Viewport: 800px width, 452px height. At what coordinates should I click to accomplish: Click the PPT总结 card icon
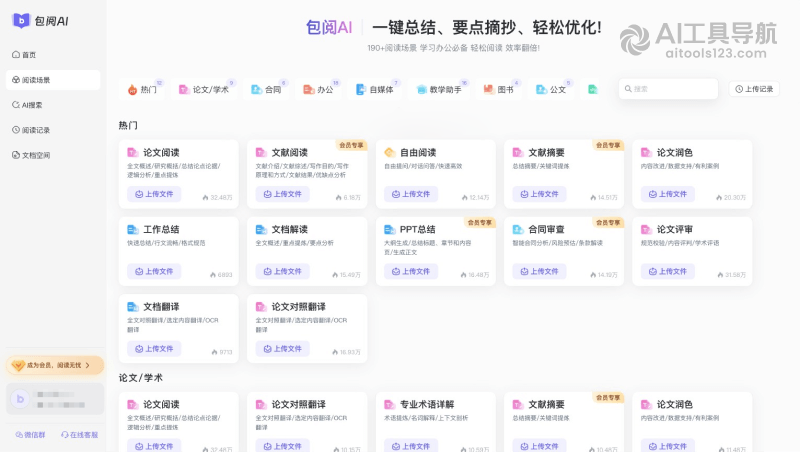click(390, 230)
